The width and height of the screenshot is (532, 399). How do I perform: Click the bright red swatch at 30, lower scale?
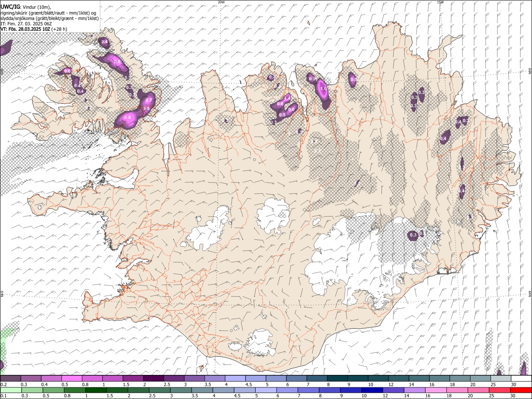[521, 390]
